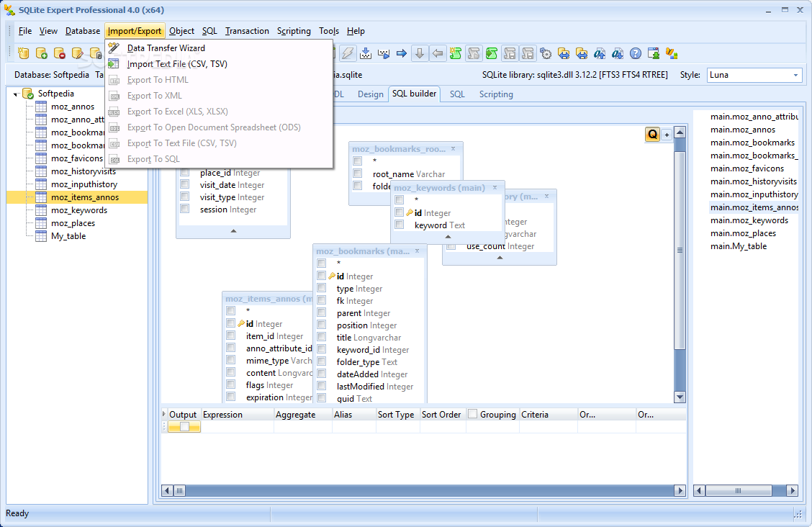Check the item_id field in moz_items_annos
812x527 pixels.
coord(231,335)
